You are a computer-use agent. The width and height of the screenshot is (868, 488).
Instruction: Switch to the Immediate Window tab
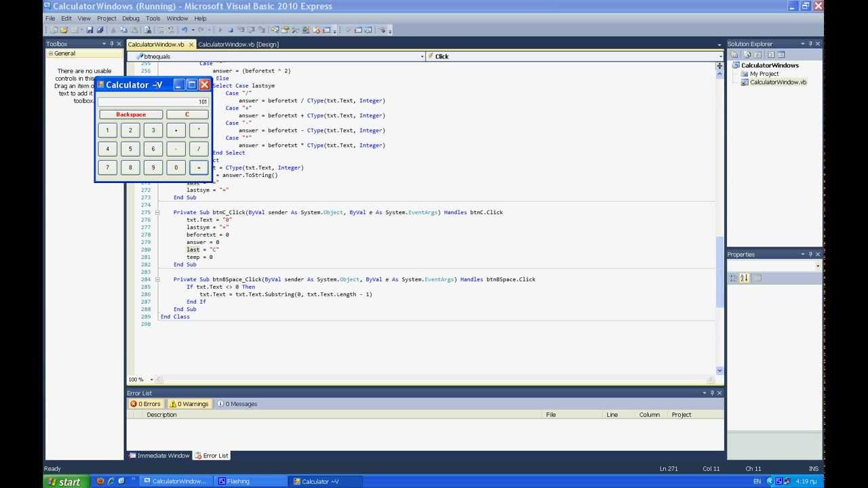(x=159, y=455)
